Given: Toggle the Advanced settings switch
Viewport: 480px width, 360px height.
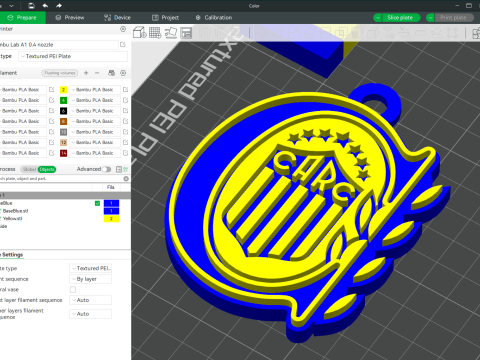Looking at the screenshot, I should pyautogui.click(x=106, y=169).
